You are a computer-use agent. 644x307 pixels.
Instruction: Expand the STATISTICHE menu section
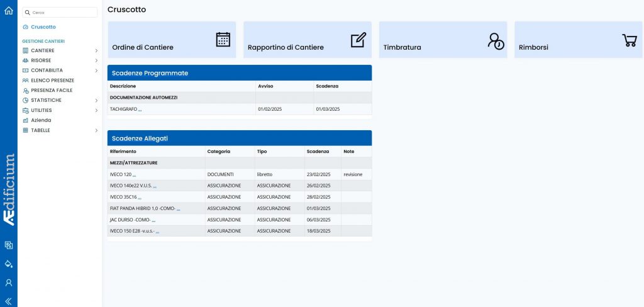click(96, 100)
